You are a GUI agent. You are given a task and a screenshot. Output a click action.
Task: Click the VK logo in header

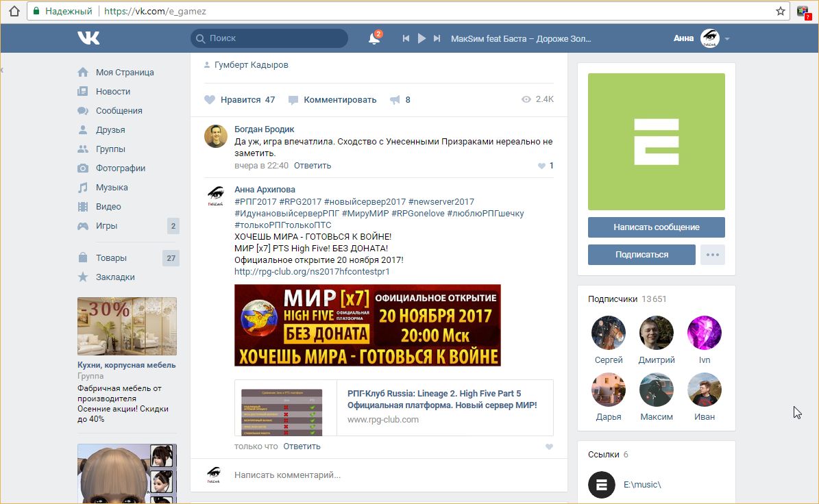(x=88, y=38)
